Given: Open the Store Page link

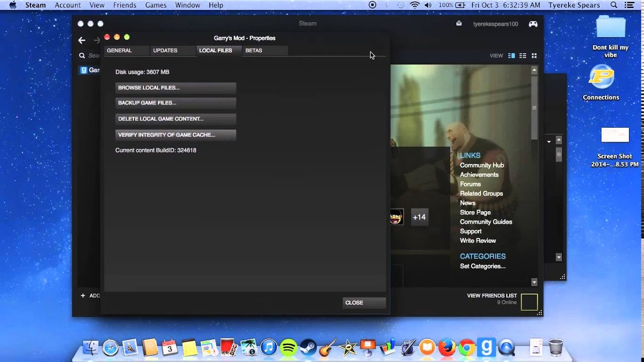Looking at the screenshot, I should [475, 212].
